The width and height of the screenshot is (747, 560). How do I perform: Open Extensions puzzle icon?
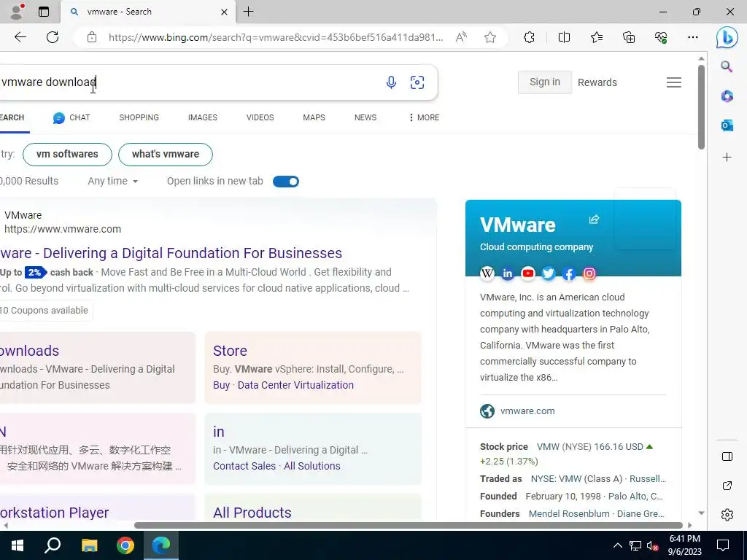coord(529,37)
